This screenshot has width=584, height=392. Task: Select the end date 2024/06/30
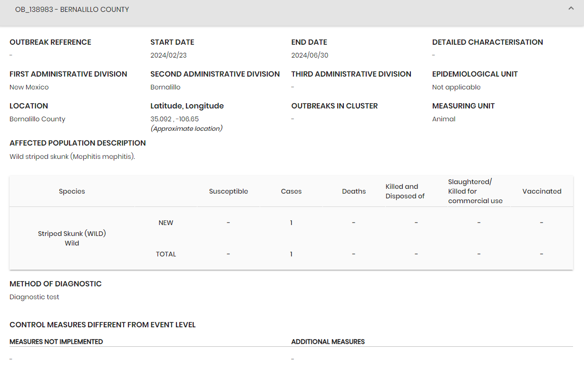(x=310, y=55)
